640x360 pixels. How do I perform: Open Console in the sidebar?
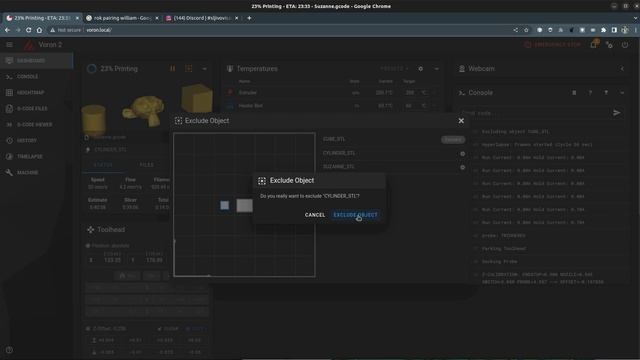click(37, 76)
